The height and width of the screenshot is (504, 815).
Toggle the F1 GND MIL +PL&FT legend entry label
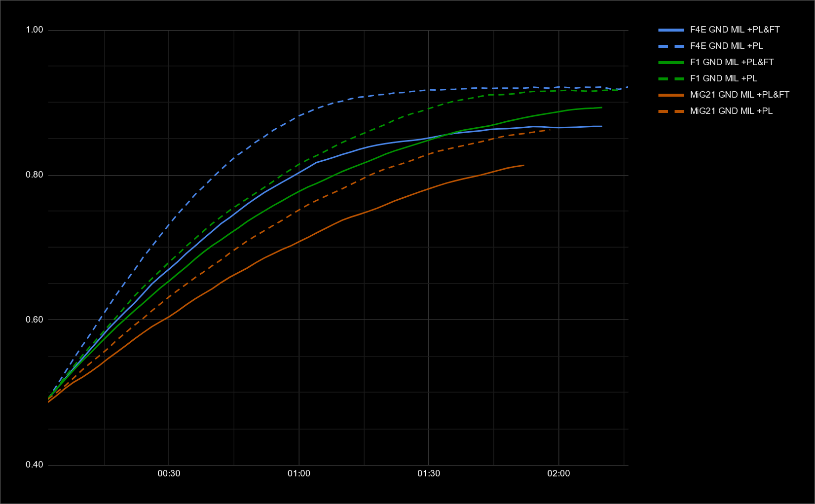732,62
